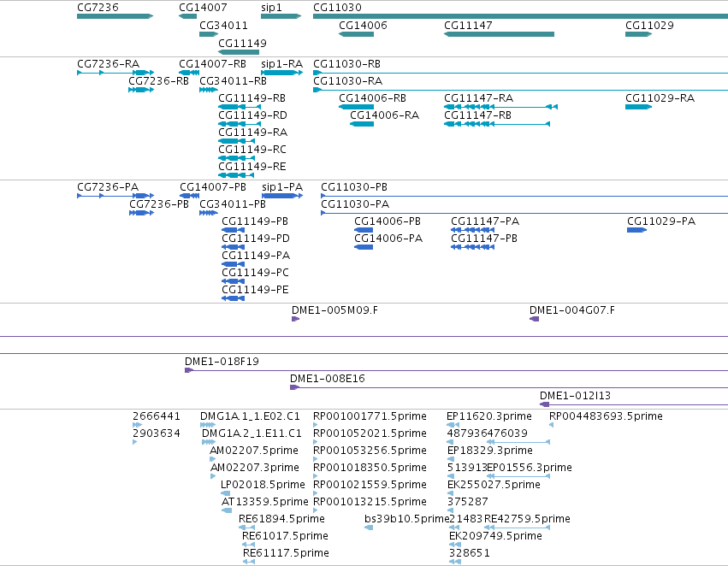Select the CG7236-PA protein label

coord(108,187)
